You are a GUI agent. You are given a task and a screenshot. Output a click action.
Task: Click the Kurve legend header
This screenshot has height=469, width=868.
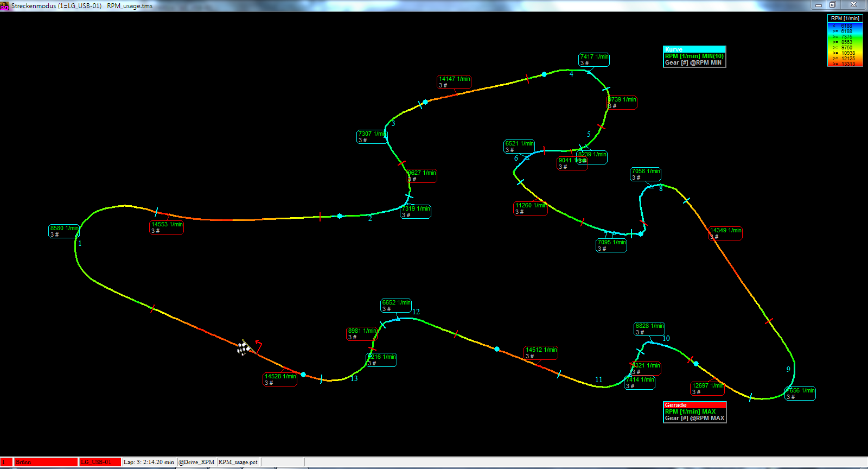coord(694,49)
